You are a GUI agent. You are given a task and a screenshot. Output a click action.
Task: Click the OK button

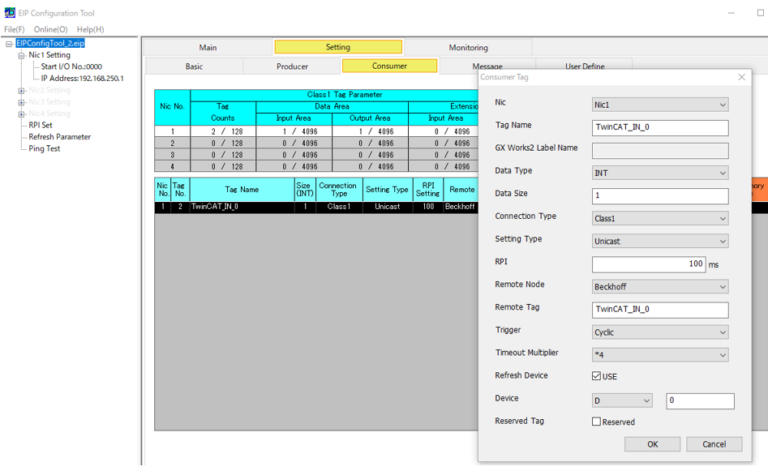pos(652,444)
